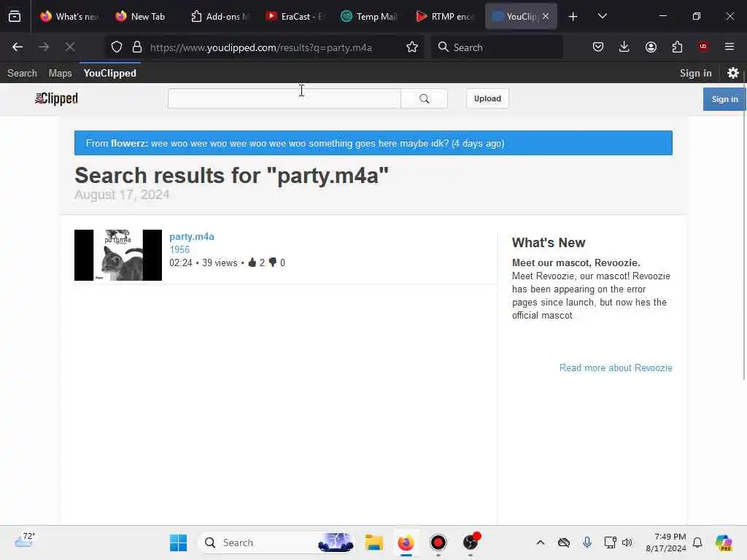Open the party.m4a title link
This screenshot has width=747, height=560.
pos(192,237)
